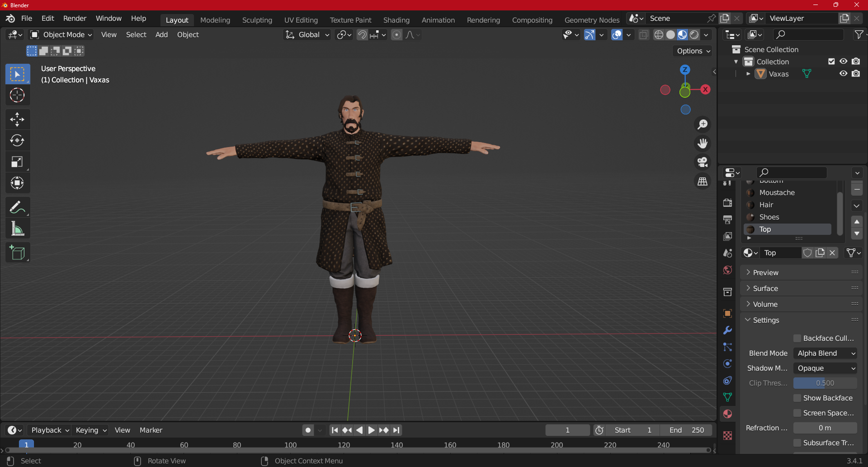The height and width of the screenshot is (467, 868).
Task: Open the Render menu
Action: 75,19
